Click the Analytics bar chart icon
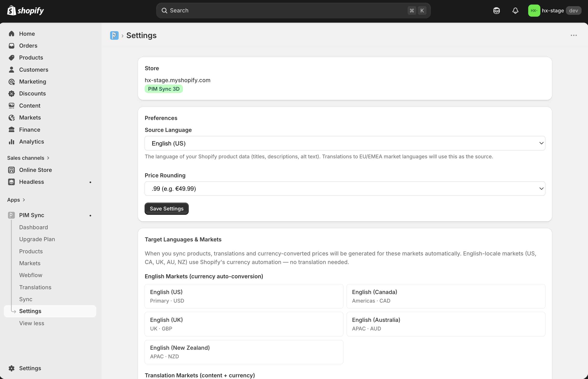The height and width of the screenshot is (379, 588). (x=12, y=141)
